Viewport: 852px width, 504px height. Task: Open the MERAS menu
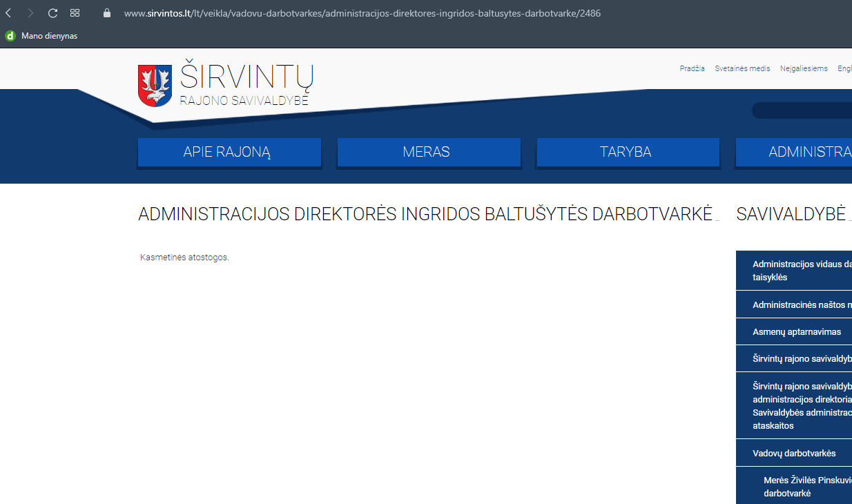pos(429,153)
